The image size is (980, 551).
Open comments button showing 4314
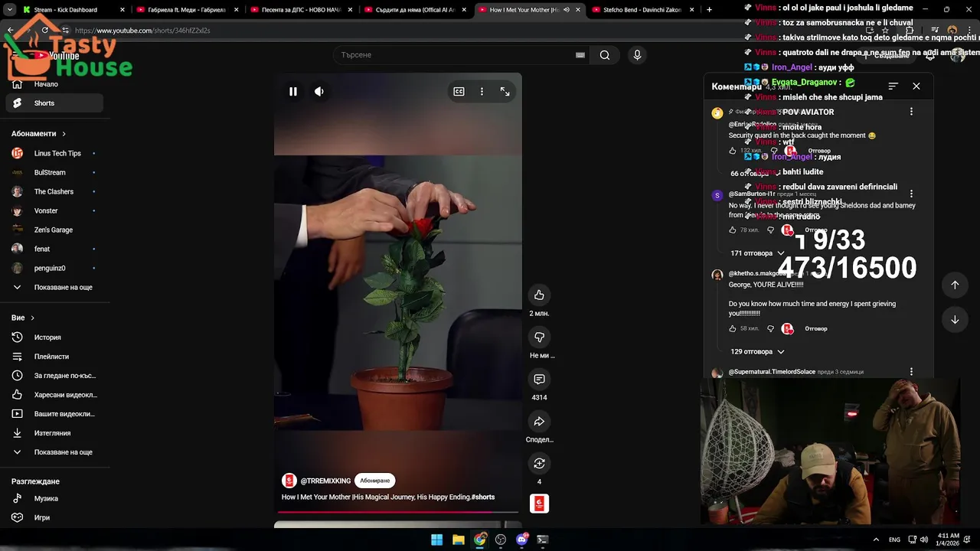(x=539, y=380)
